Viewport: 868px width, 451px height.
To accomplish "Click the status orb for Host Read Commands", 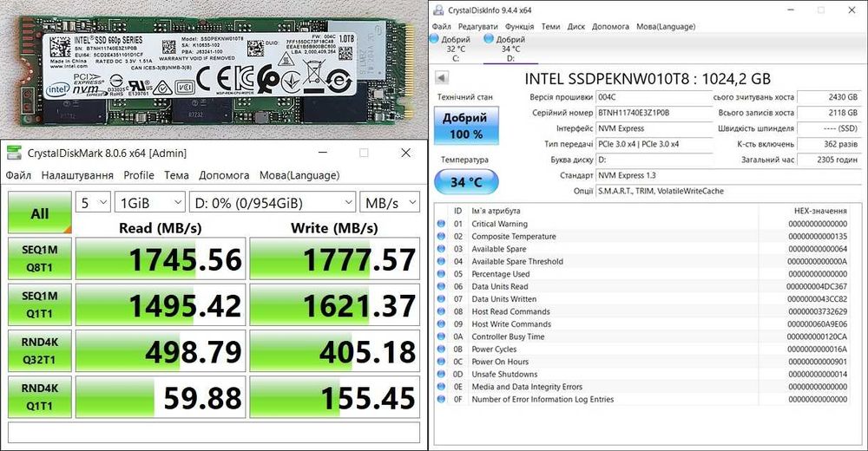I will tap(441, 311).
